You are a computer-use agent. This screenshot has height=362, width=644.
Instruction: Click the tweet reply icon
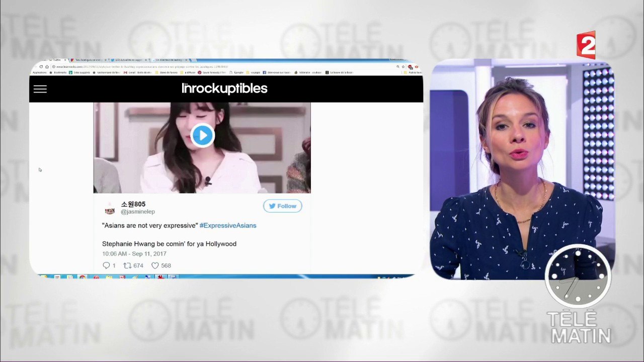pos(106,265)
